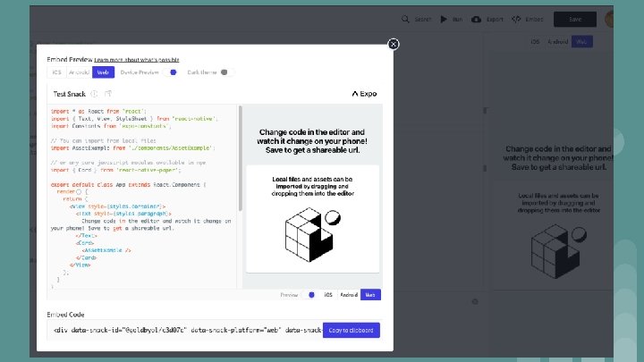Open the user avatar in top bar
Screen dimensions: 644x362
609,20
